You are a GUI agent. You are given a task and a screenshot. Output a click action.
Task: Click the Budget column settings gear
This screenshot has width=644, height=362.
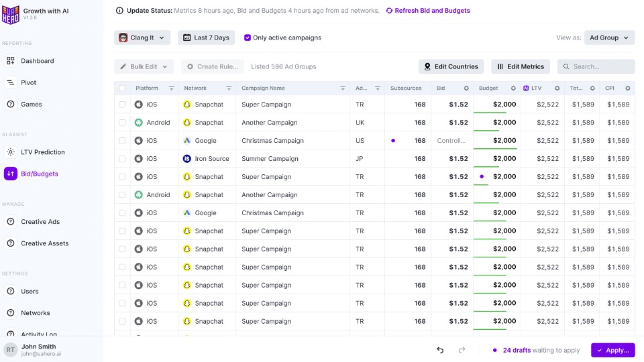[513, 88]
